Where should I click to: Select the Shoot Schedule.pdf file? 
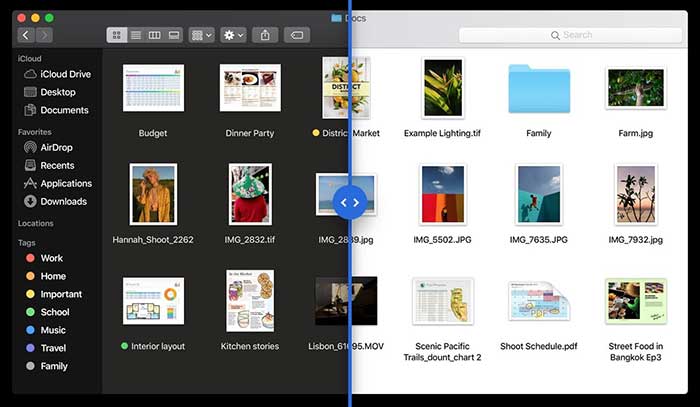pyautogui.click(x=539, y=300)
